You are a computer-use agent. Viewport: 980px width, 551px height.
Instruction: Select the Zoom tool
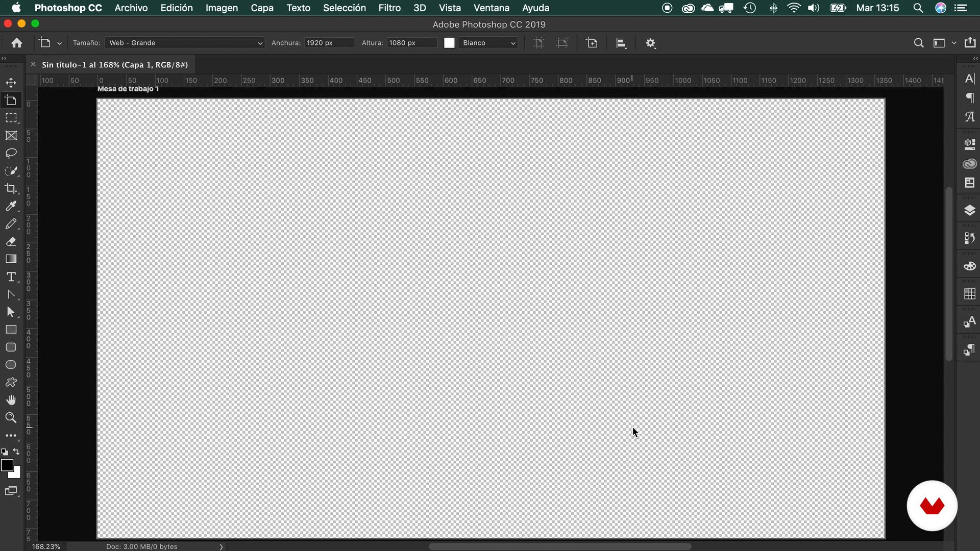(11, 418)
